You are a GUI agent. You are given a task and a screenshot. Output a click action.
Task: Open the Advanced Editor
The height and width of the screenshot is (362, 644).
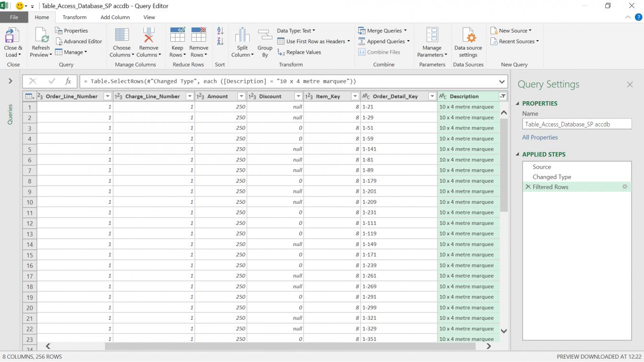click(x=78, y=41)
